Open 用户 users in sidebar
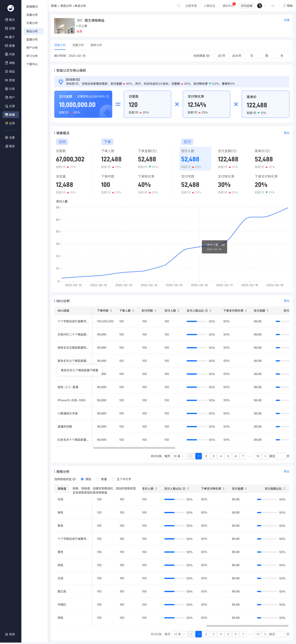This screenshot has height=644, width=296. click(x=10, y=98)
